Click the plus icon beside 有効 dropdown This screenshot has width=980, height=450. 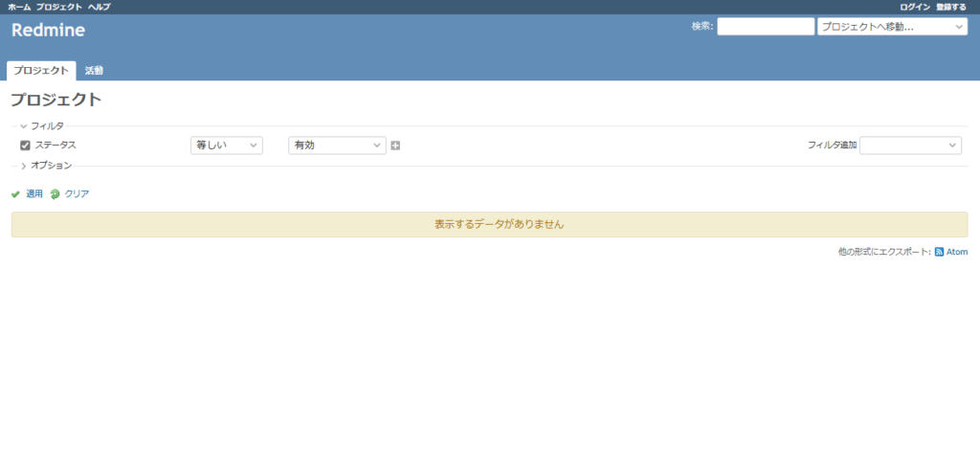pyautogui.click(x=395, y=146)
